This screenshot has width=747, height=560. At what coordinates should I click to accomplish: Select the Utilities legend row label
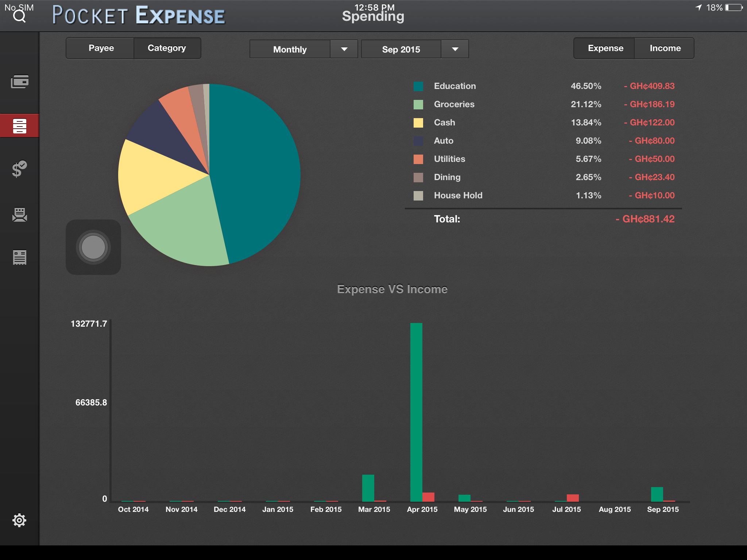pos(449,159)
